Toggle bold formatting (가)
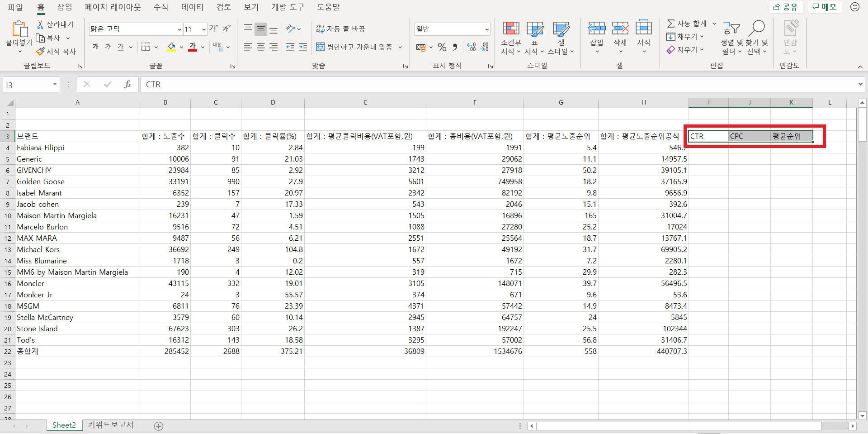Image resolution: width=868 pixels, height=434 pixels. 95,47
